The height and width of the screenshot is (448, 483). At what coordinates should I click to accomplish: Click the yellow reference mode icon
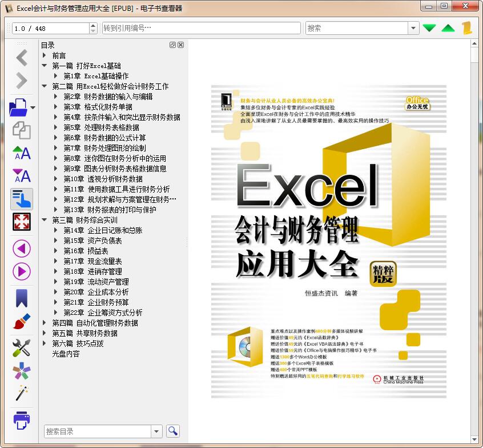coord(467,28)
